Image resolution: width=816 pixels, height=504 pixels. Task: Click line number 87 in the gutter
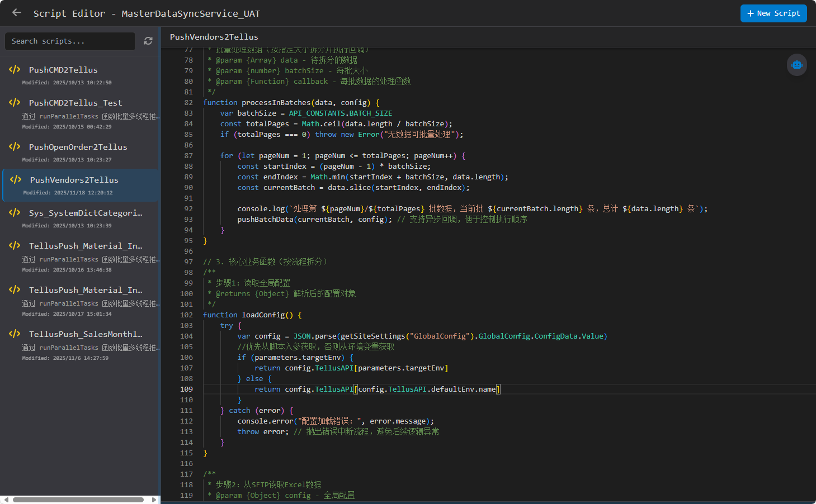coord(188,156)
